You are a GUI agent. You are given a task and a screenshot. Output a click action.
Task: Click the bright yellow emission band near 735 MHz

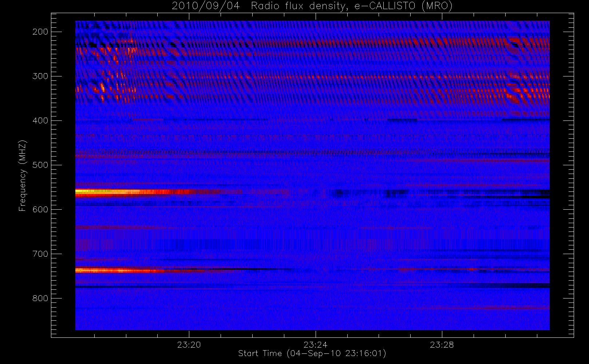[120, 270]
